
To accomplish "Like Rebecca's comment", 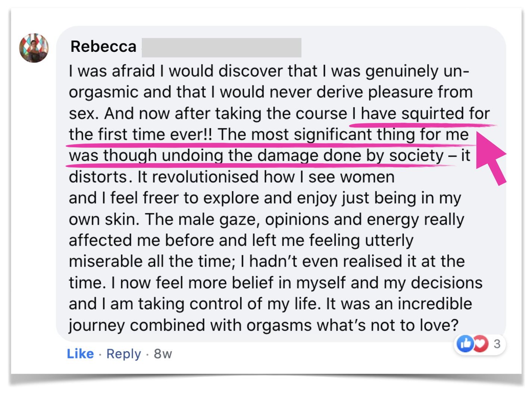I will [80, 353].
